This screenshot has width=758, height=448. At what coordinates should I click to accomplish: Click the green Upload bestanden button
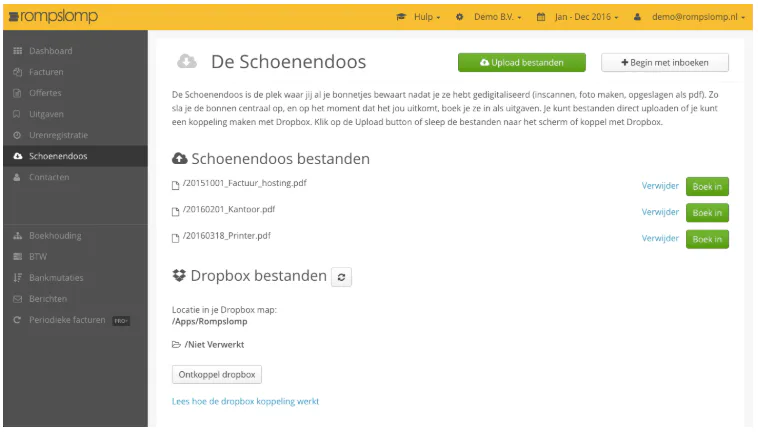tap(522, 62)
